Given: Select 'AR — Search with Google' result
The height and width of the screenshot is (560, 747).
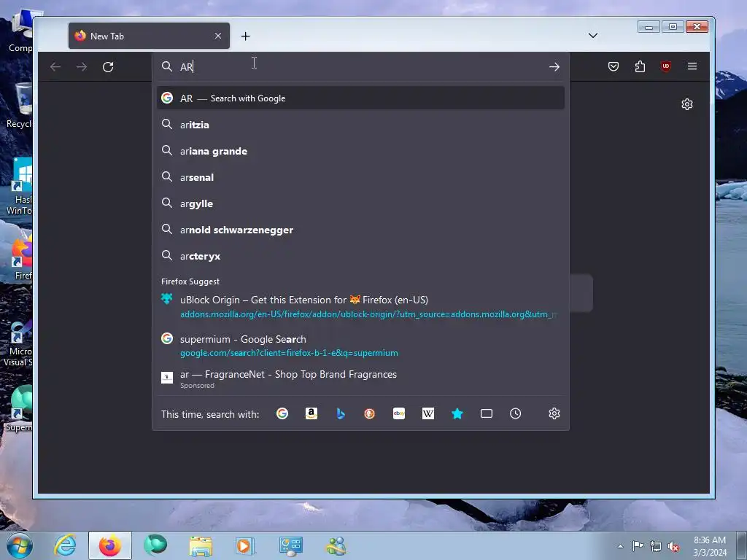Looking at the screenshot, I should click(x=360, y=98).
